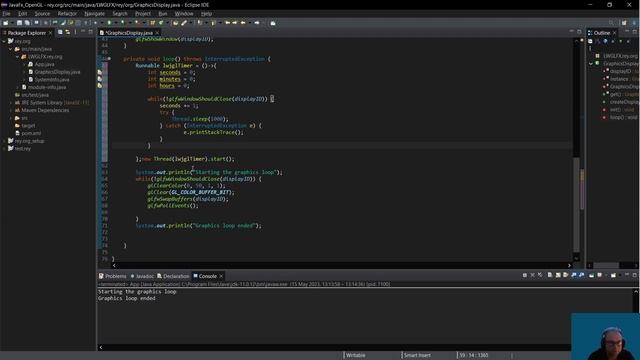Expand the rey.org_setup project

pos(4,141)
